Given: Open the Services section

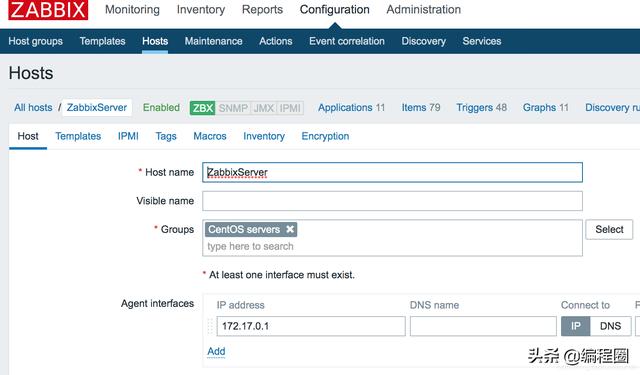Looking at the screenshot, I should click(x=482, y=41).
